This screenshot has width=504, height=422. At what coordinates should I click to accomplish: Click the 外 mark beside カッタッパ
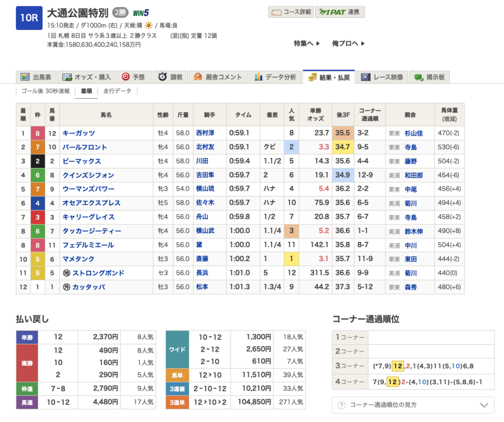click(66, 287)
